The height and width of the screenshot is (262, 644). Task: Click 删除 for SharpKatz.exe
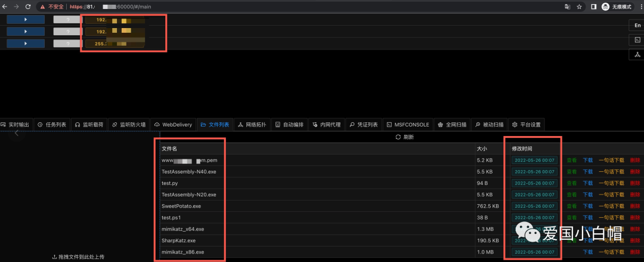pyautogui.click(x=634, y=241)
